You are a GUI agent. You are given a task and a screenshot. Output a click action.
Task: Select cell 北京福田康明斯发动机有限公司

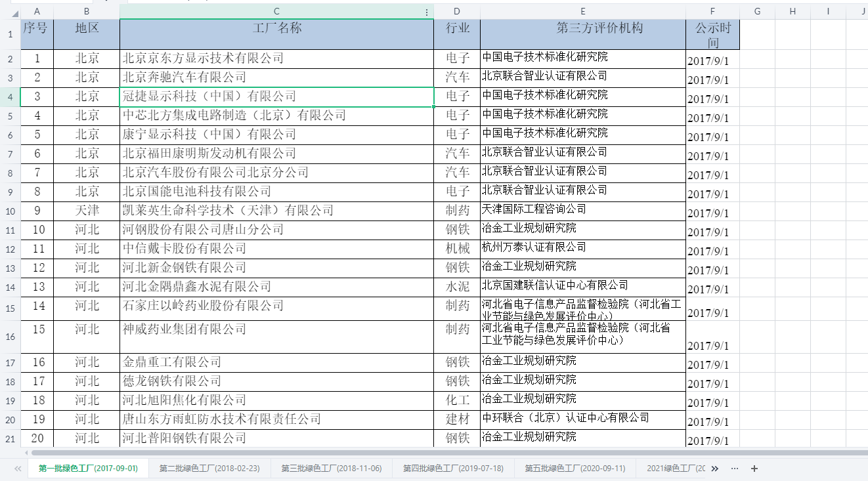click(276, 154)
